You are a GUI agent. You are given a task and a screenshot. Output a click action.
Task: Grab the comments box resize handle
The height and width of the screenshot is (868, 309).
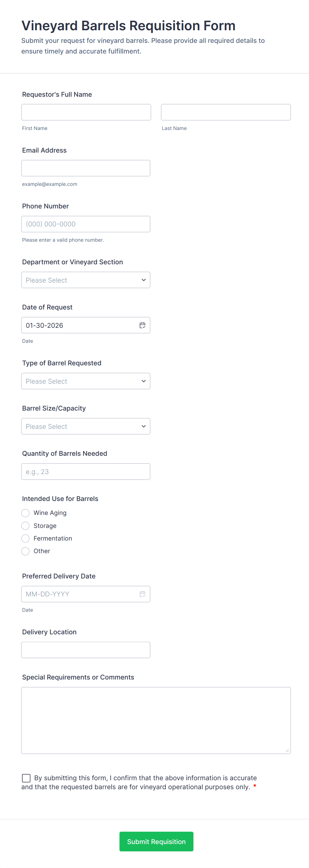[287, 750]
